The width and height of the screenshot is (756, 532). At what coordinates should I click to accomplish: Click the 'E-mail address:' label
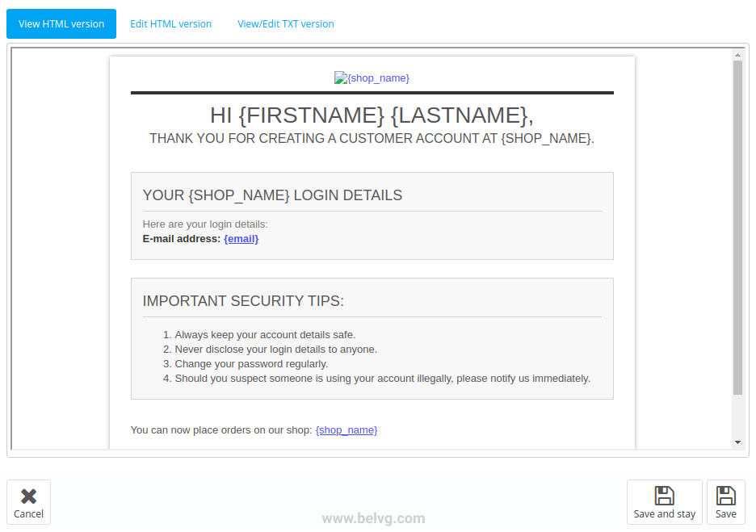click(x=182, y=238)
